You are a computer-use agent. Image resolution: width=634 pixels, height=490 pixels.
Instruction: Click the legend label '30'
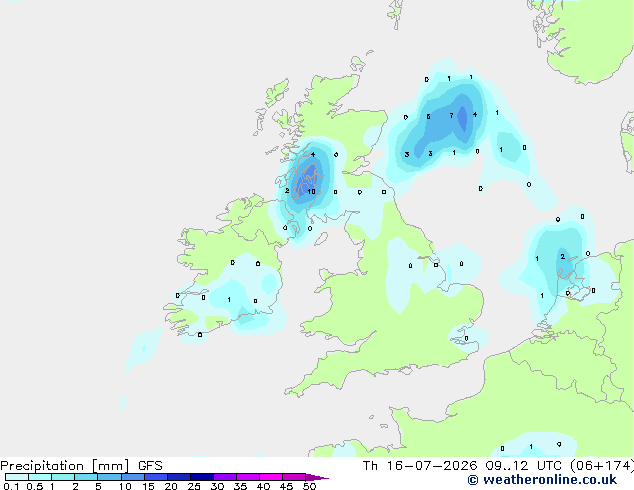[x=217, y=486]
